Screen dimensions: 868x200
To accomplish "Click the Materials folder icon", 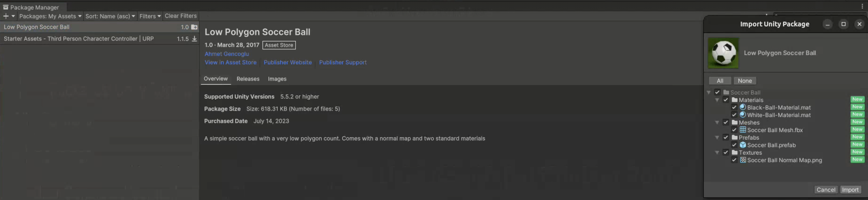I will coord(735,100).
